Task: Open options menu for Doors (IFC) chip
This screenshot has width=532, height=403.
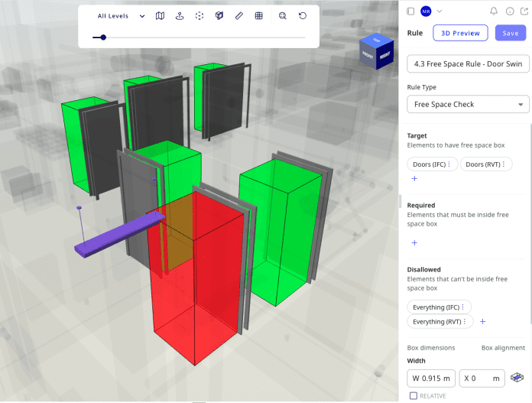Action: (x=449, y=164)
